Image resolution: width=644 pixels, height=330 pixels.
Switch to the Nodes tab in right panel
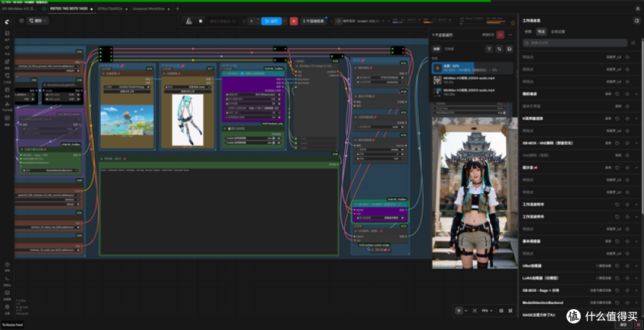[x=541, y=32]
